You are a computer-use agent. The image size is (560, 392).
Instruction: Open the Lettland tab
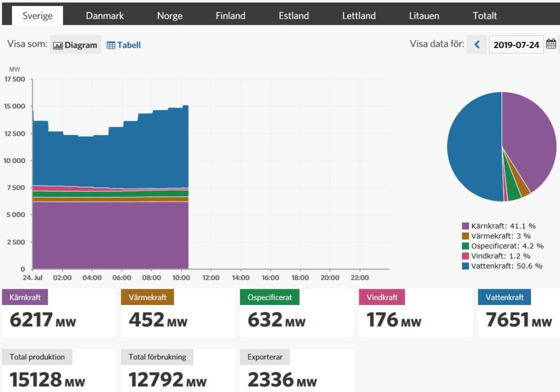(x=359, y=16)
